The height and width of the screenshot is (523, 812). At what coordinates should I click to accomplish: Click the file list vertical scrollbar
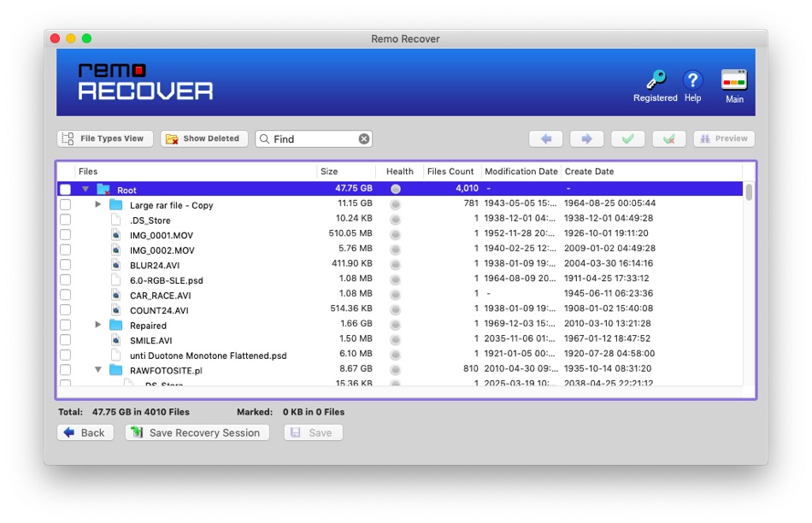point(749,192)
